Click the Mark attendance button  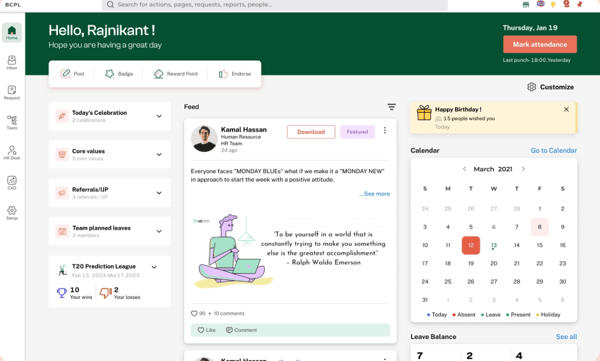(x=540, y=44)
